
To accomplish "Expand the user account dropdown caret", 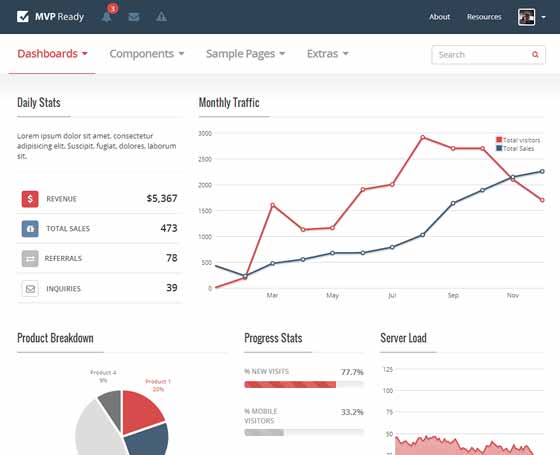I will coord(543,17).
